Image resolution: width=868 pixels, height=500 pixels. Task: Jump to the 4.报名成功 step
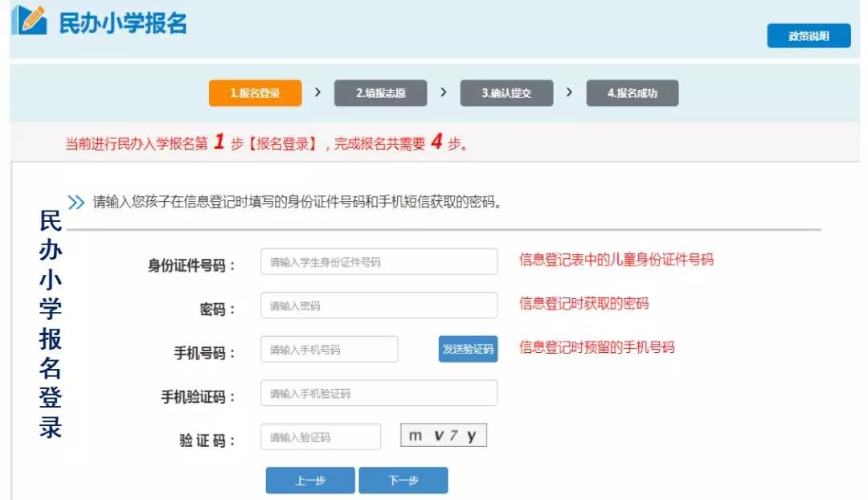click(633, 93)
